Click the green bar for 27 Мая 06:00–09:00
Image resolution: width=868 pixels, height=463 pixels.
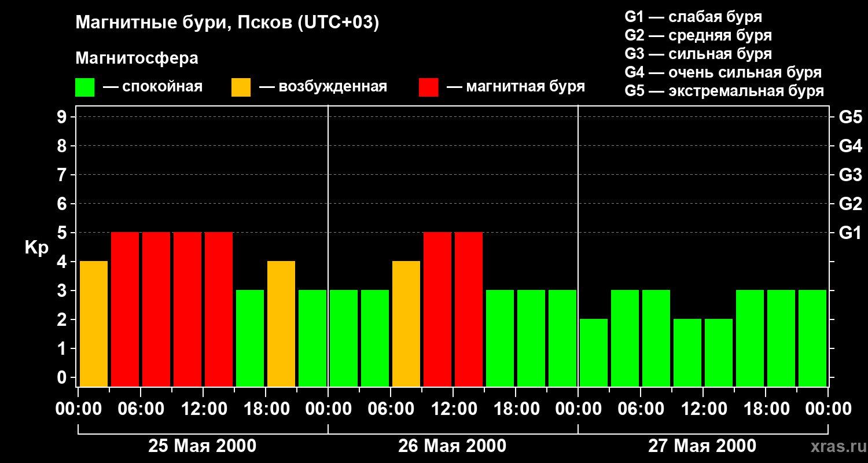pos(656,339)
